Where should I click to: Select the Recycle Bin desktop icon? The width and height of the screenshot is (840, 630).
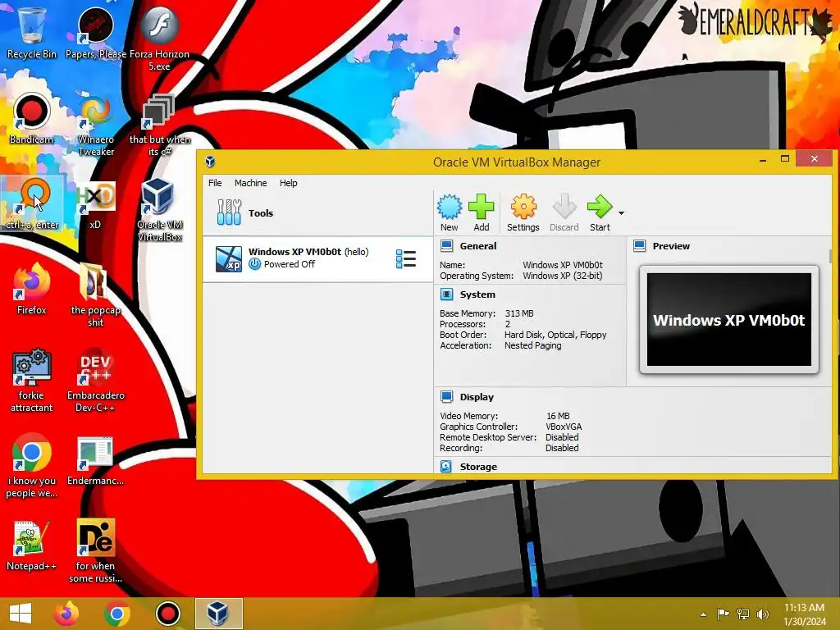pyautogui.click(x=32, y=33)
